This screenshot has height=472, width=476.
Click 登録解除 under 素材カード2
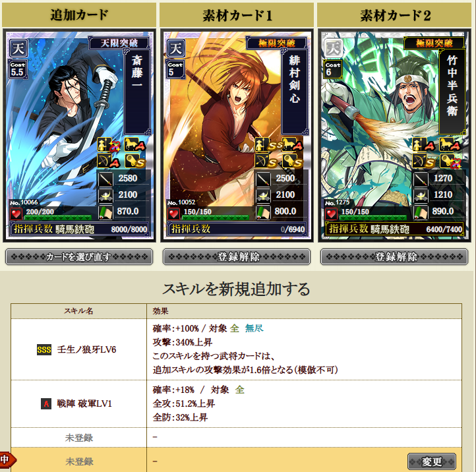[x=394, y=257]
